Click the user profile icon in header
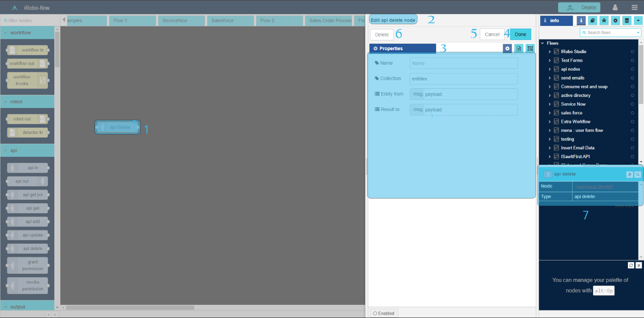Image resolution: width=644 pixels, height=318 pixels. click(x=615, y=7)
